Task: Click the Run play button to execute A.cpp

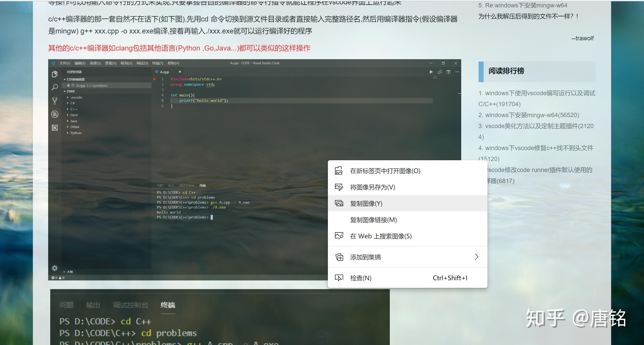Action: click(431, 72)
